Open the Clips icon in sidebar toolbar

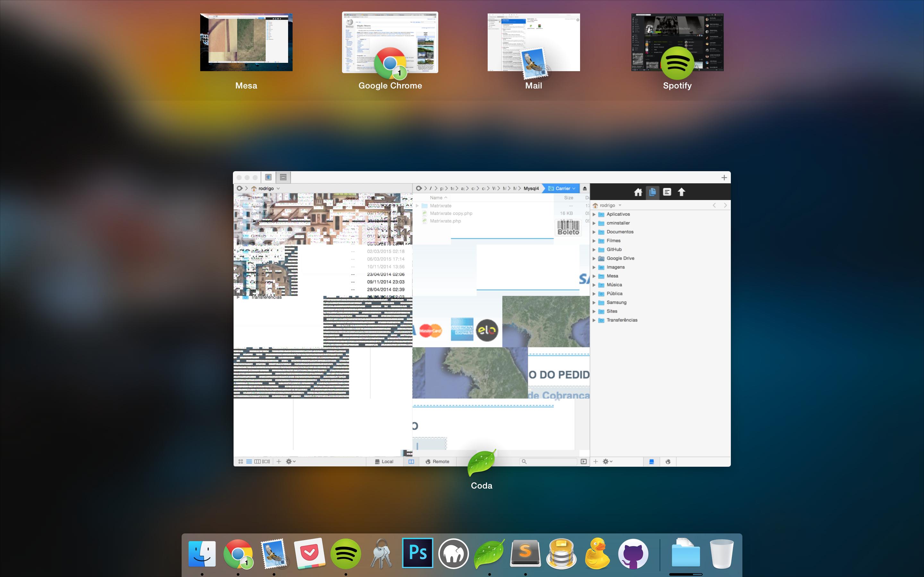coord(667,192)
